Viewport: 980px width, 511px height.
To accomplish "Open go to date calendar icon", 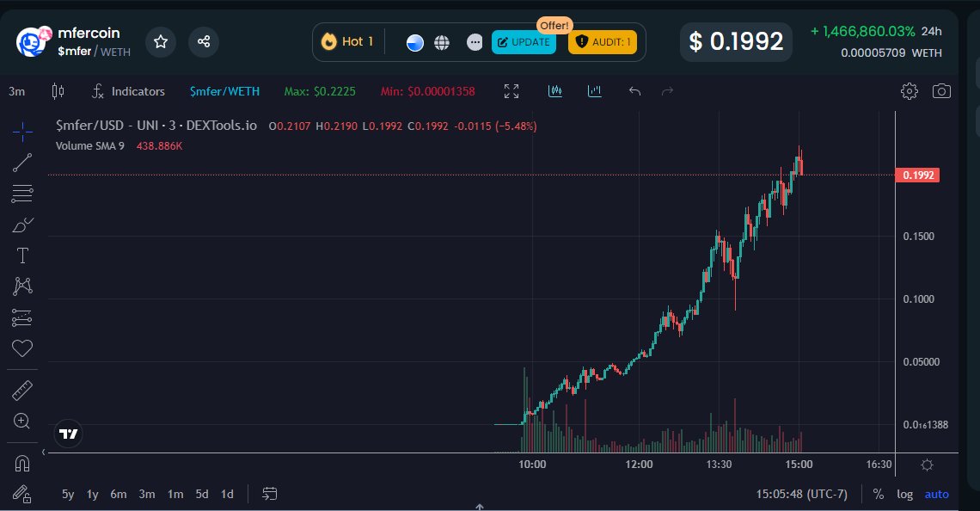I will point(269,494).
